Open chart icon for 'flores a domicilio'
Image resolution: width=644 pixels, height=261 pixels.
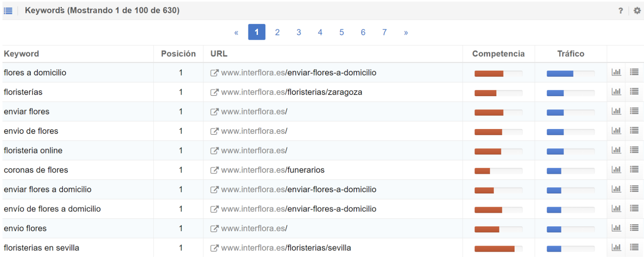coord(616,72)
